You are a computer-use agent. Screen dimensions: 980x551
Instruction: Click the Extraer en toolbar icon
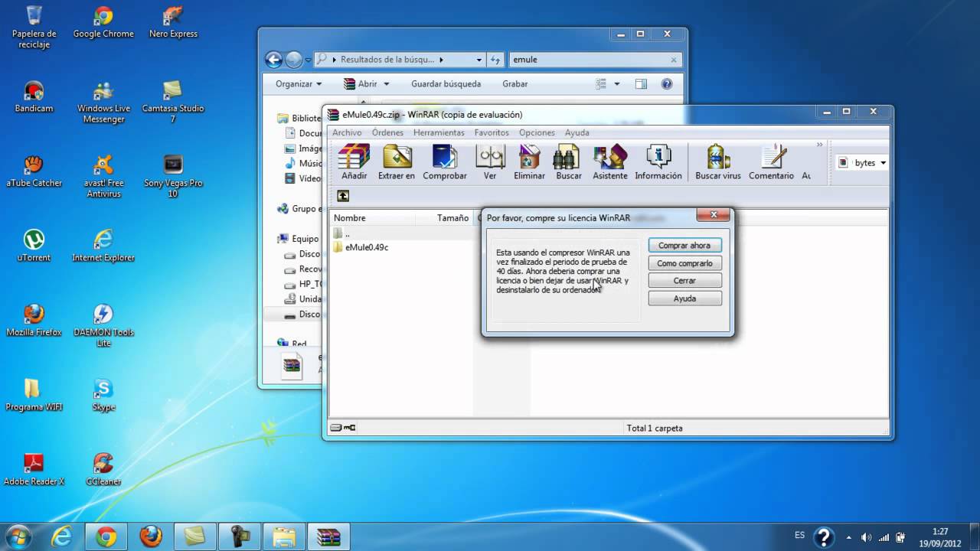tap(397, 162)
